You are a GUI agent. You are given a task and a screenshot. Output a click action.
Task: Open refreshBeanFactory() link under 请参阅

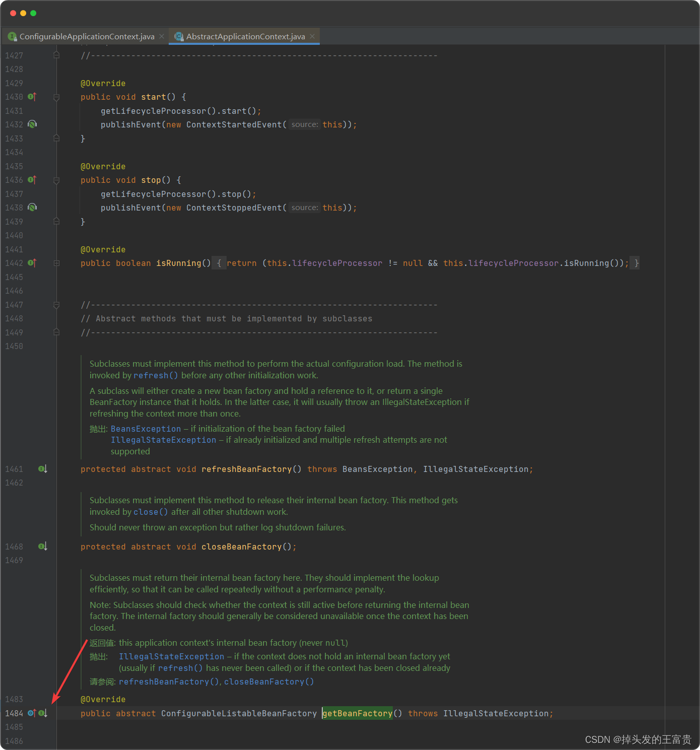pyautogui.click(x=169, y=681)
